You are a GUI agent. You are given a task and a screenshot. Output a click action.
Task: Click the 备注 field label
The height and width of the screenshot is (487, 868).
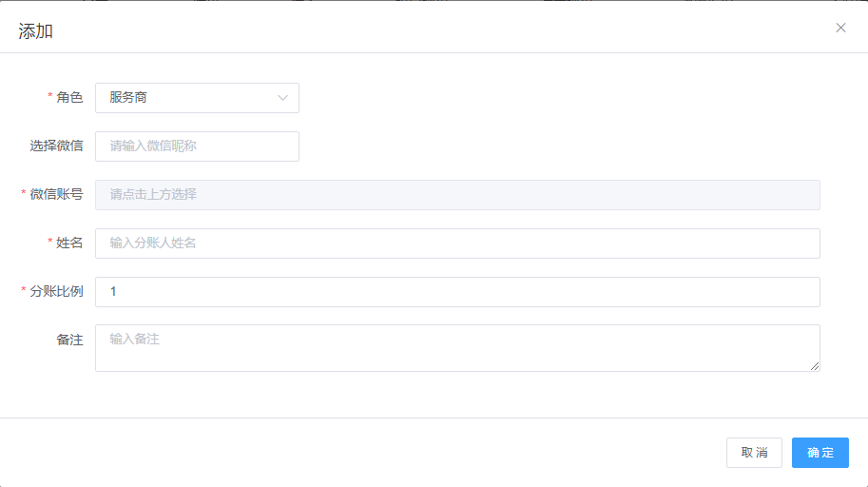pyautogui.click(x=69, y=340)
